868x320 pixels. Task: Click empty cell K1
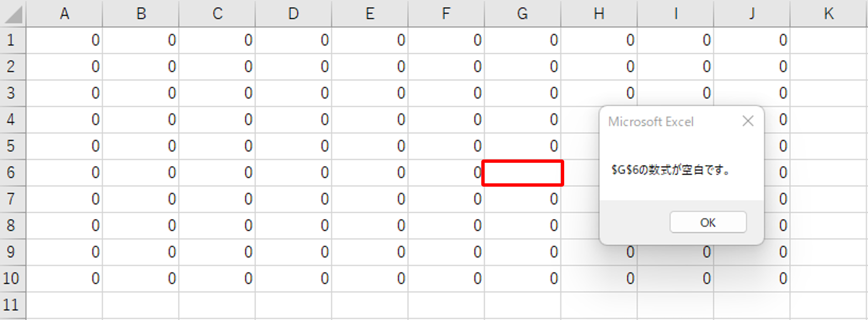tap(828, 40)
